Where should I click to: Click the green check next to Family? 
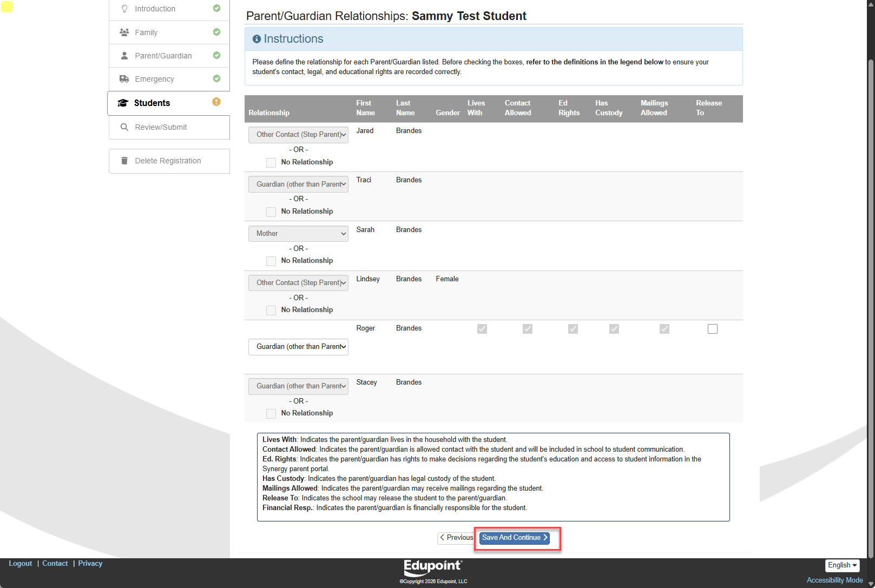(x=216, y=32)
